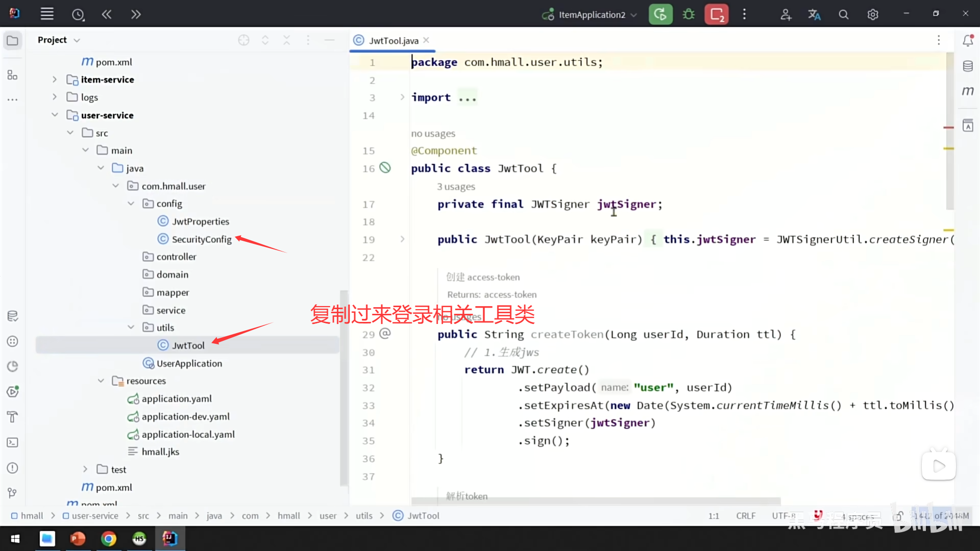Screen dimensions: 980x551
Task: Toggle the Project tool window button
Action: point(13,40)
